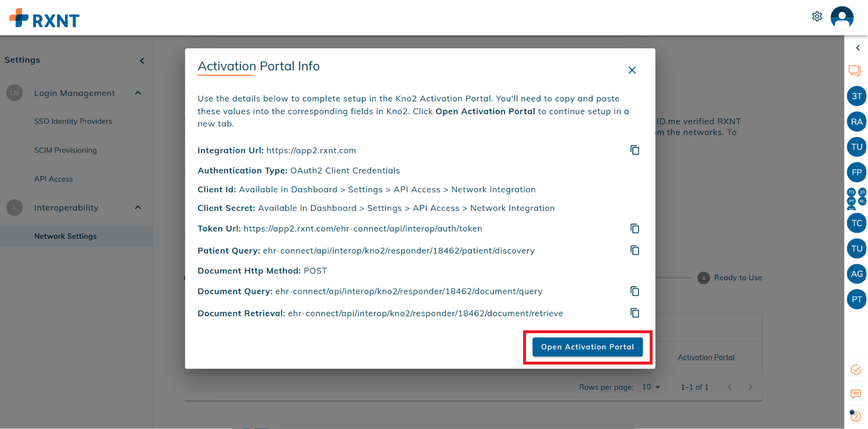The height and width of the screenshot is (429, 868).
Task: Copy the Token Url value
Action: [x=635, y=228]
